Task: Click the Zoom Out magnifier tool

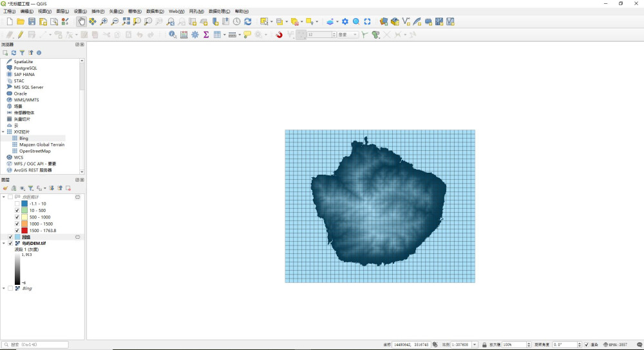Action: tap(115, 22)
